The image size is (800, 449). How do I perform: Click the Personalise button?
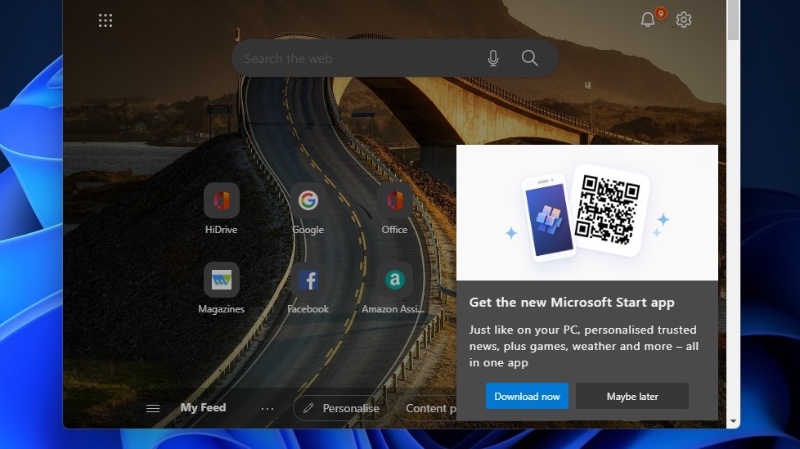click(x=341, y=408)
